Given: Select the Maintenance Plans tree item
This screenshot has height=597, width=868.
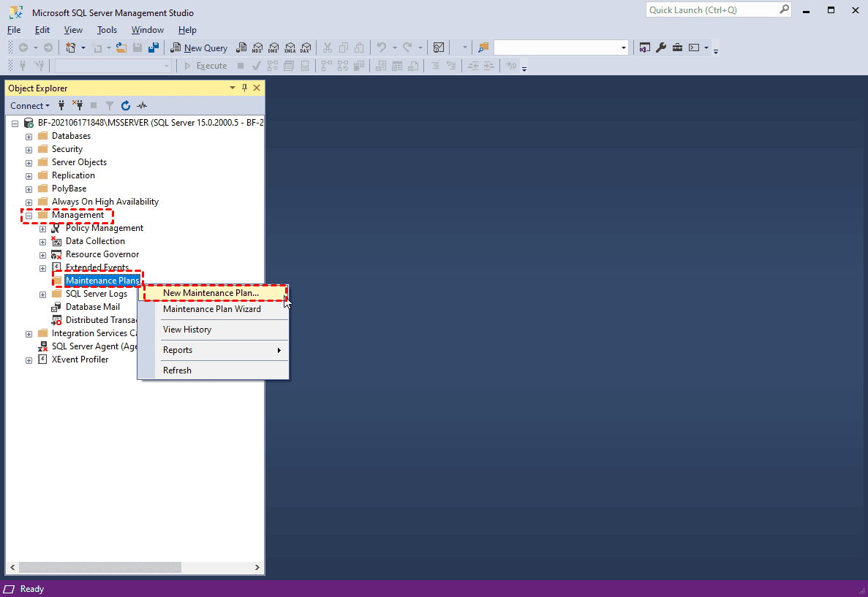Looking at the screenshot, I should [x=102, y=281].
